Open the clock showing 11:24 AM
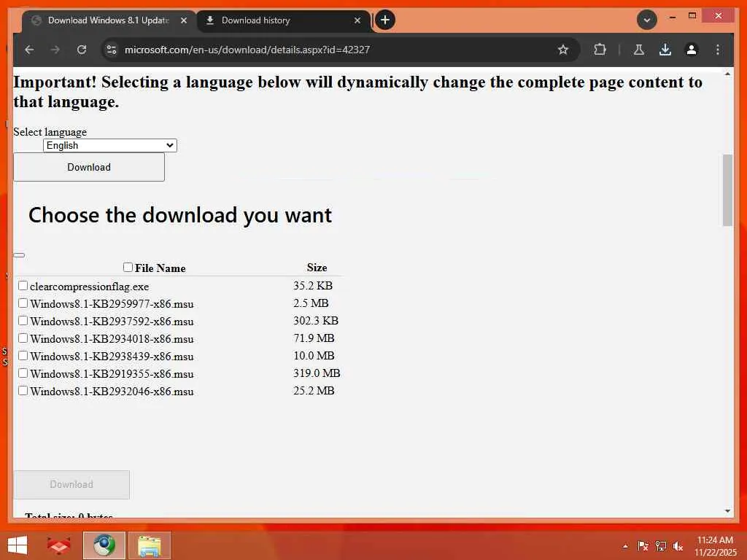 715,545
